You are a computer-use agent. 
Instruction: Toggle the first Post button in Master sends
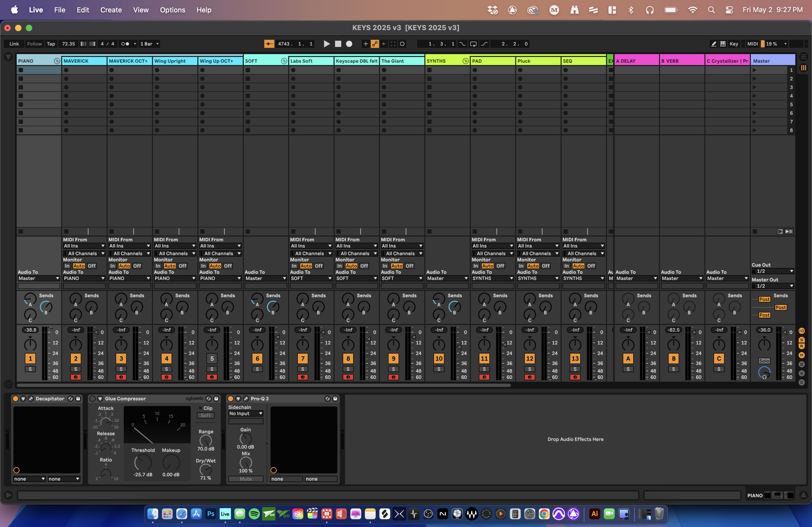click(764, 299)
